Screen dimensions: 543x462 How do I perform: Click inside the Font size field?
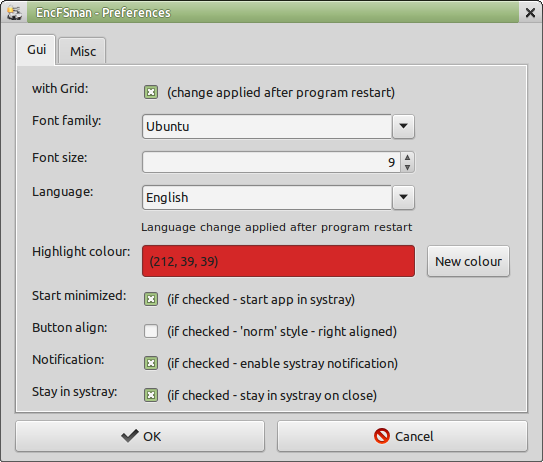271,162
